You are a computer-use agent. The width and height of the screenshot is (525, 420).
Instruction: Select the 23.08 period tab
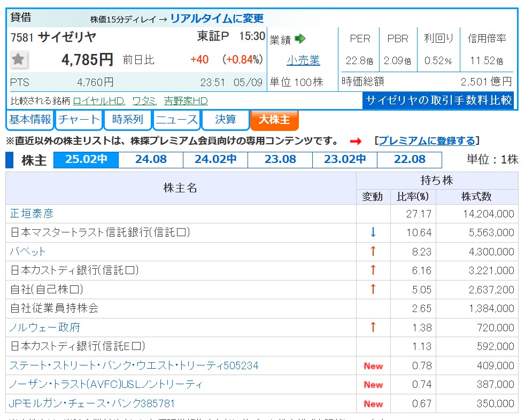coord(280,160)
